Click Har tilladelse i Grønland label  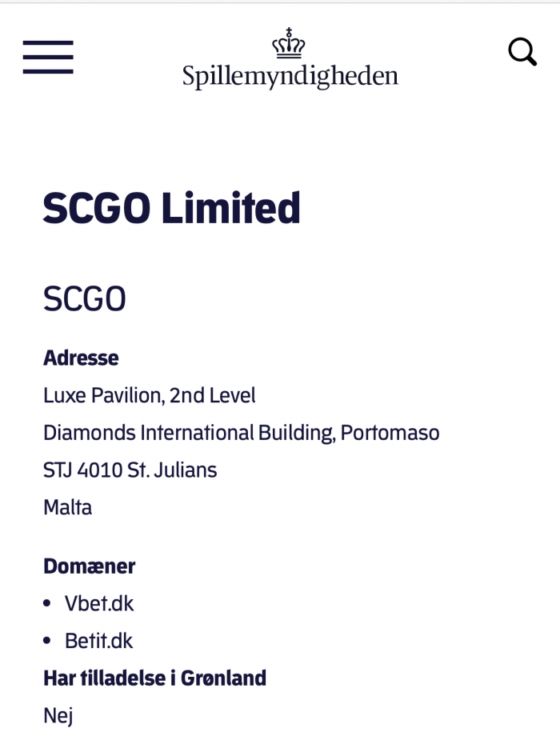tap(154, 678)
